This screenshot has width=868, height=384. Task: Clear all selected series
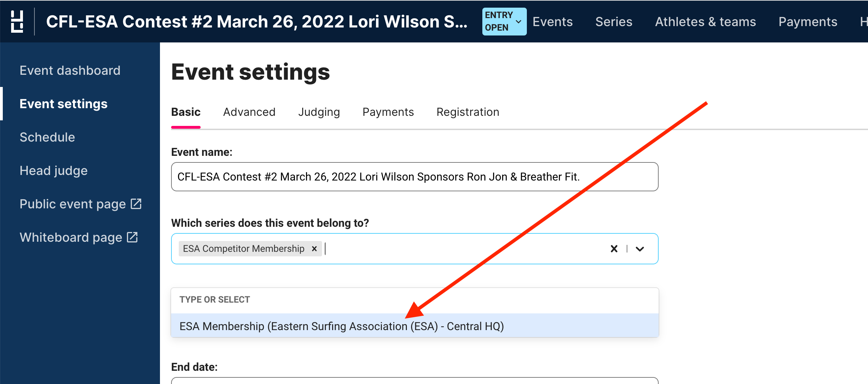click(x=614, y=249)
